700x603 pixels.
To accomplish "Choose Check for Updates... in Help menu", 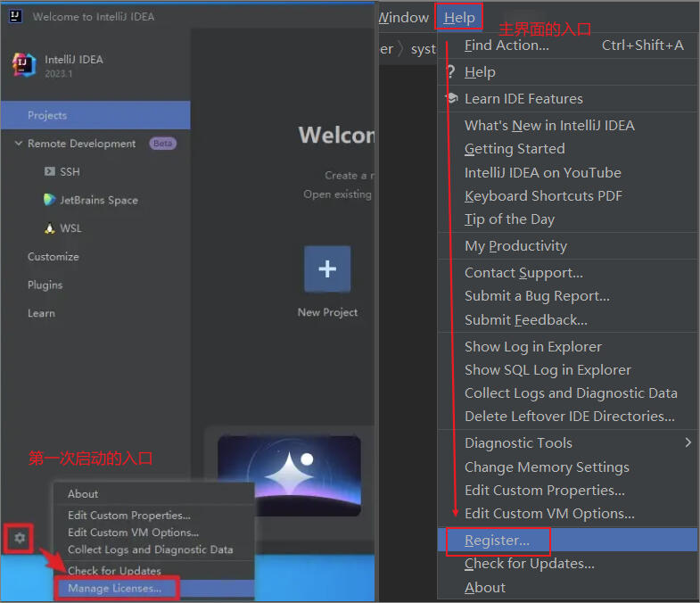I will point(530,564).
